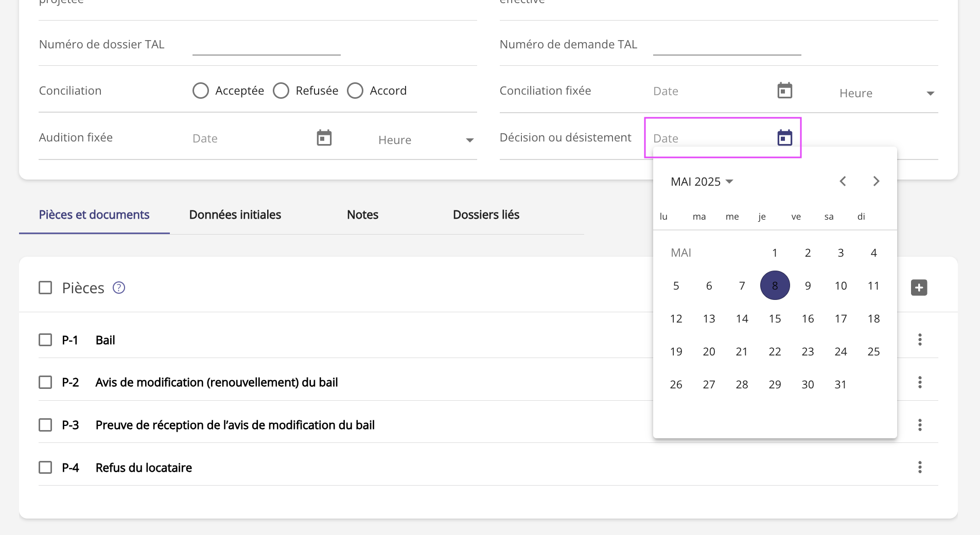Screen dimensions: 980x535
Task: Go to previous month in calendar
Action: [x=843, y=181]
